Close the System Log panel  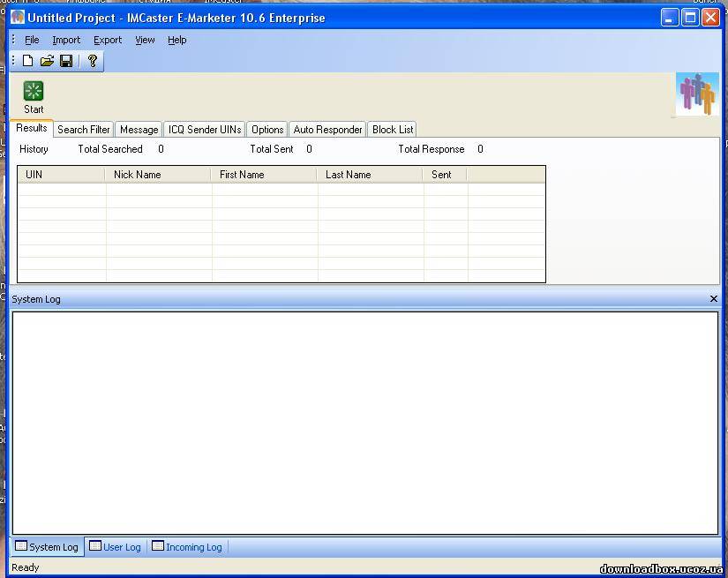click(x=714, y=299)
